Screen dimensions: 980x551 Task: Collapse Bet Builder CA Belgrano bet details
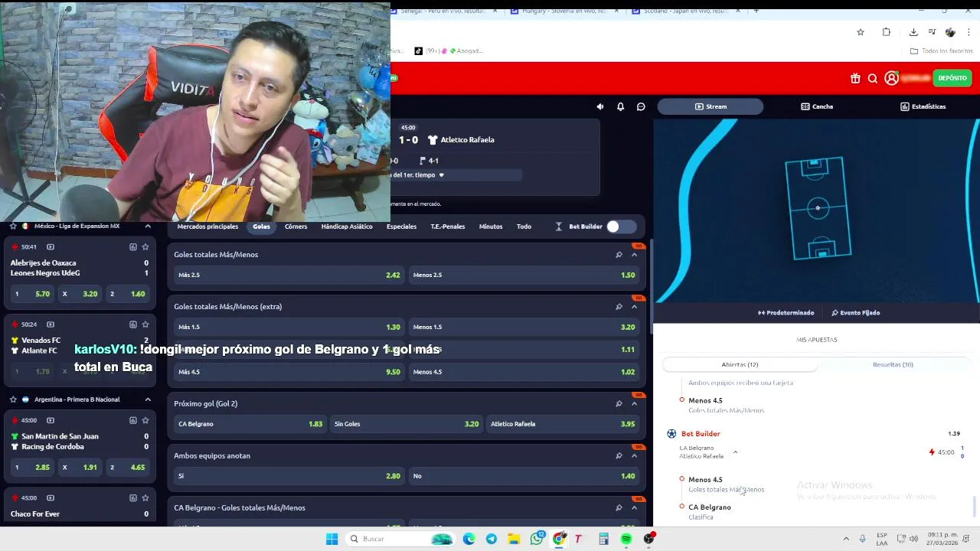point(735,452)
